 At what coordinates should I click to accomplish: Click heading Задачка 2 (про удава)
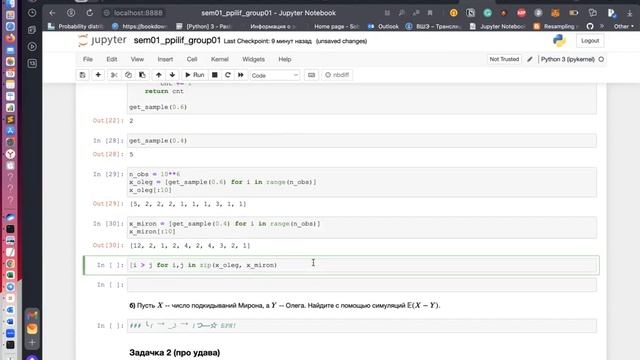(x=175, y=353)
